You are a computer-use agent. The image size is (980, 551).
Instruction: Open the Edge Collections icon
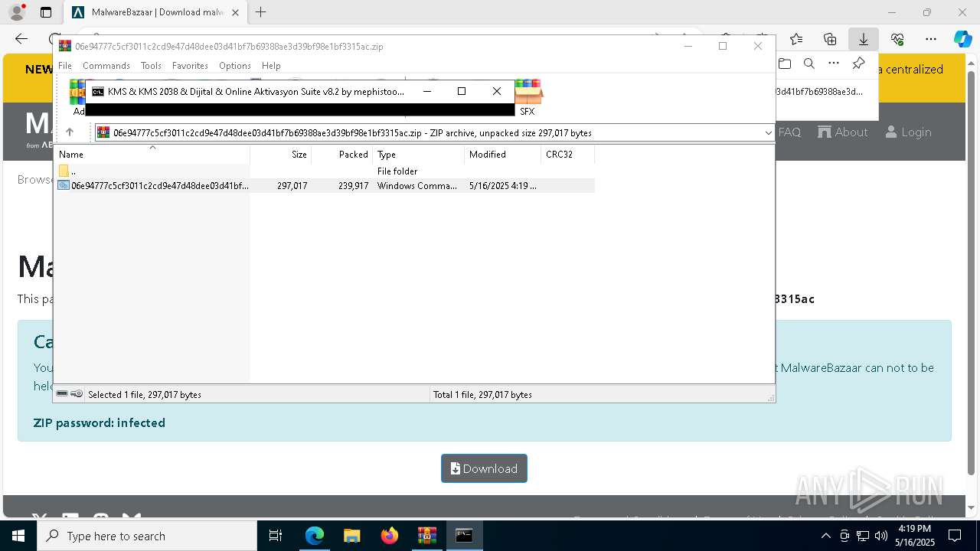pos(830,39)
